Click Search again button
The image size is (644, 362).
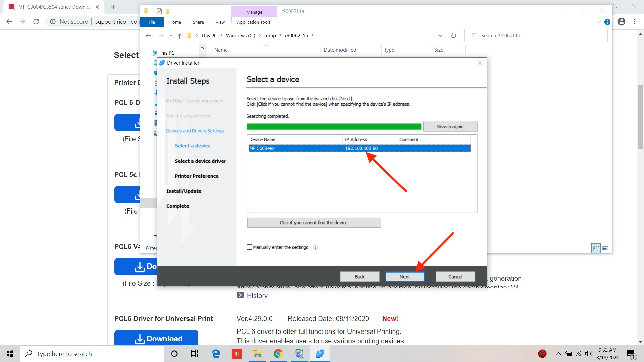coord(450,126)
